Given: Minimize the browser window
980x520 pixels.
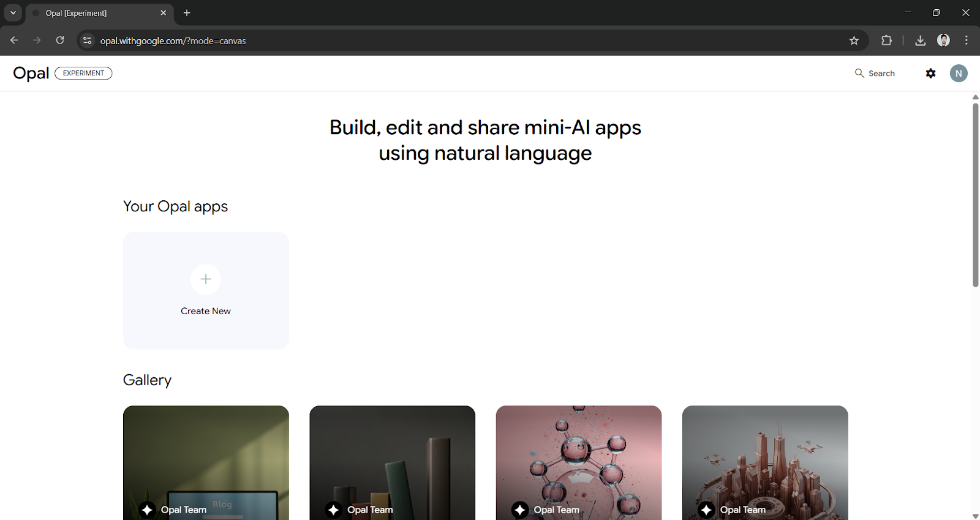Looking at the screenshot, I should pos(908,12).
